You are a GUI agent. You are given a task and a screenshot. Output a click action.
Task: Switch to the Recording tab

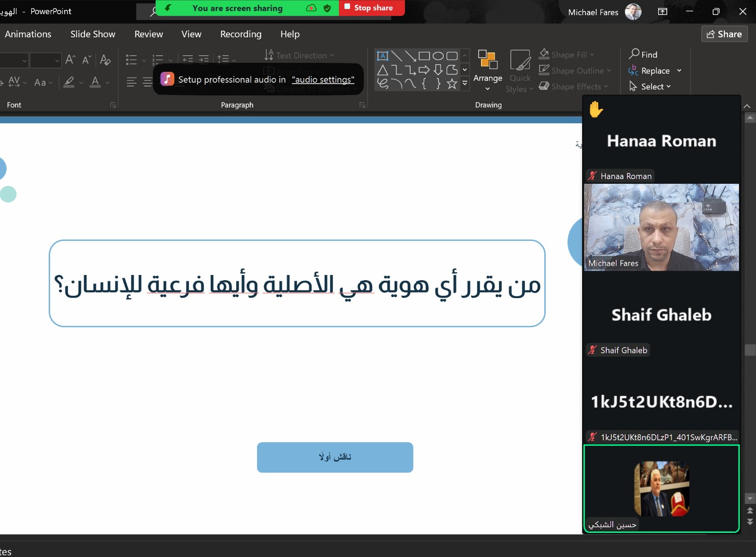[x=241, y=34]
